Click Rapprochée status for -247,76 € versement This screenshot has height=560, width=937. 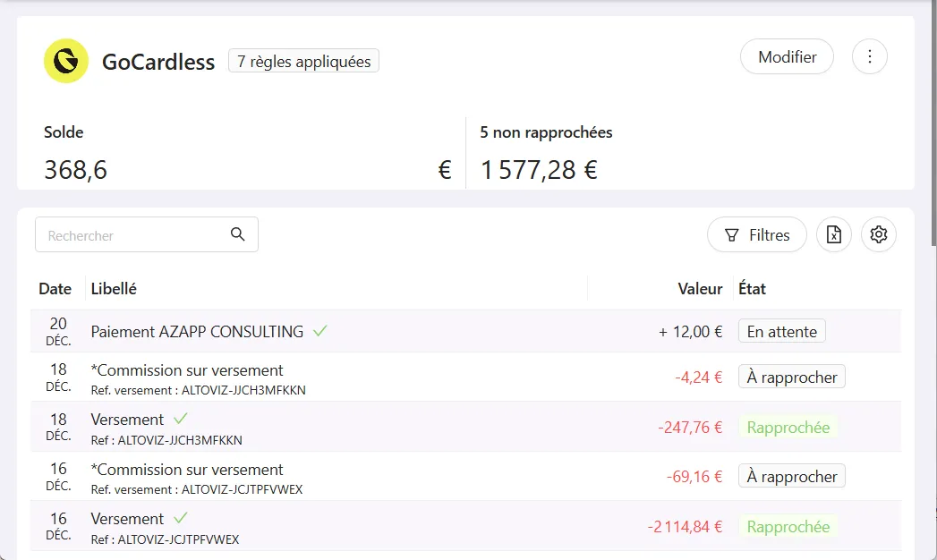788,428
